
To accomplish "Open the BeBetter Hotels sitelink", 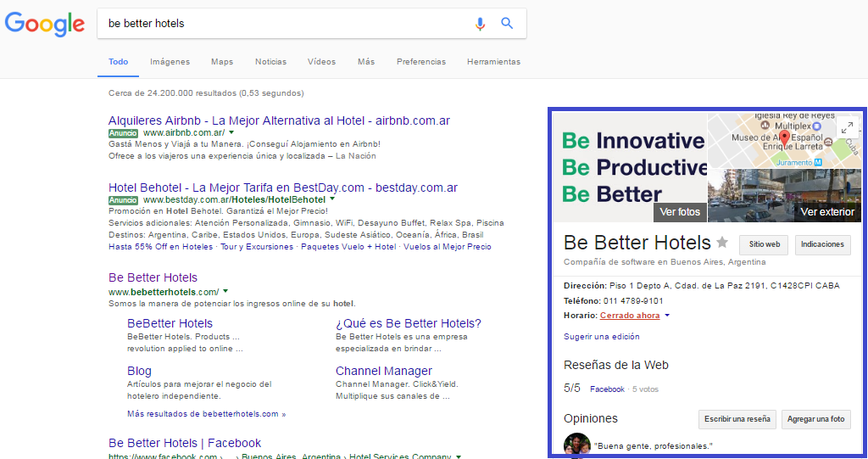I will tap(170, 323).
